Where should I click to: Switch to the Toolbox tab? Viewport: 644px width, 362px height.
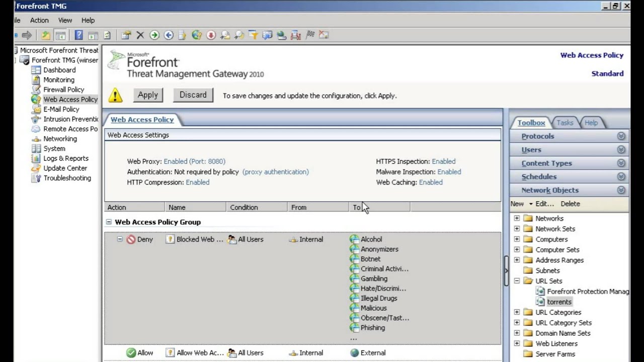pyautogui.click(x=531, y=123)
